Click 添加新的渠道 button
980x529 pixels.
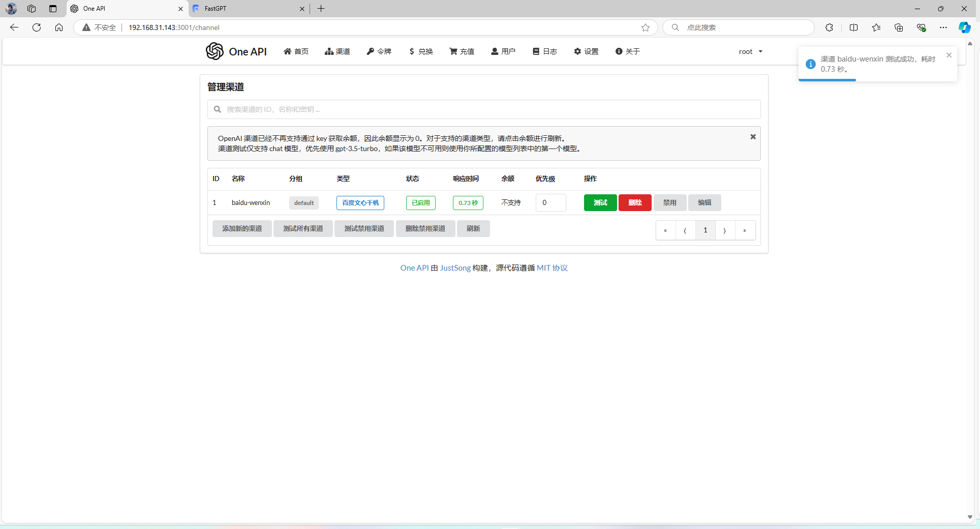(242, 229)
